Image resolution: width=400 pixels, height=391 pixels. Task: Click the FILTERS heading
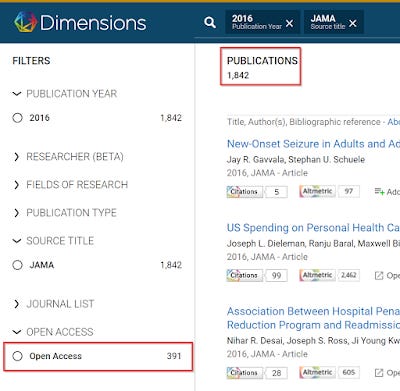tap(31, 61)
